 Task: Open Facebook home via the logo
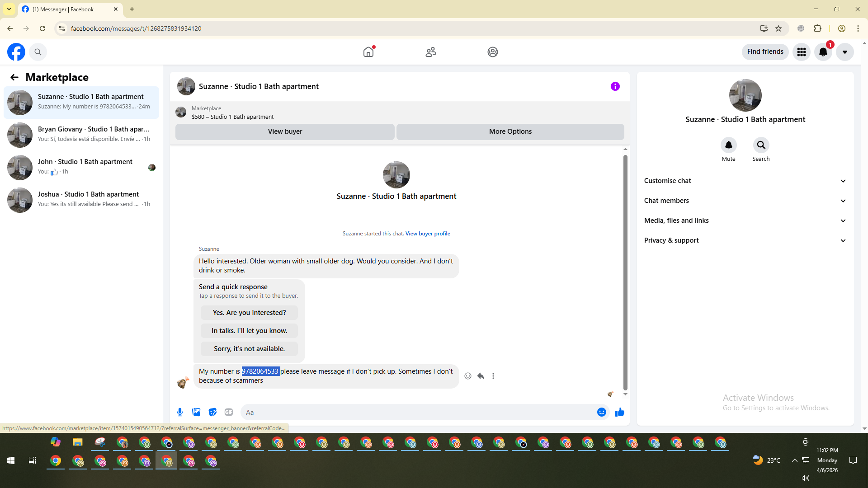tap(16, 52)
